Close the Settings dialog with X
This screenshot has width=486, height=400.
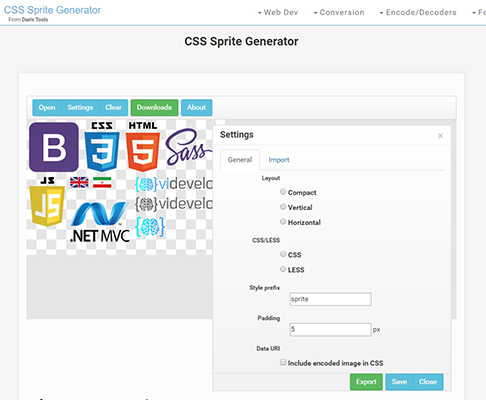tap(440, 136)
